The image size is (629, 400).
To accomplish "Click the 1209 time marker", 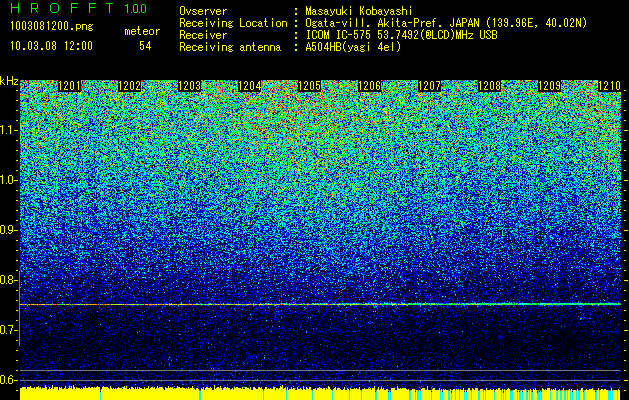I will click(549, 86).
